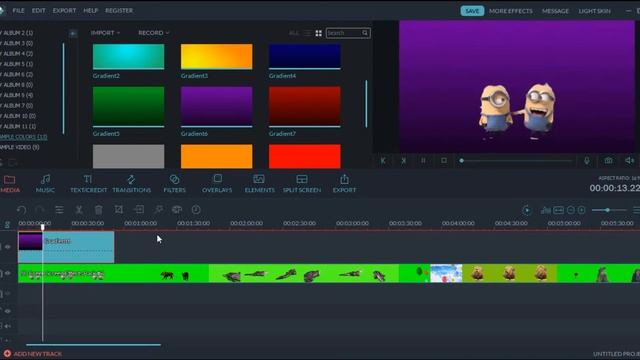Open the TRANSITIONS tab

pos(131,183)
